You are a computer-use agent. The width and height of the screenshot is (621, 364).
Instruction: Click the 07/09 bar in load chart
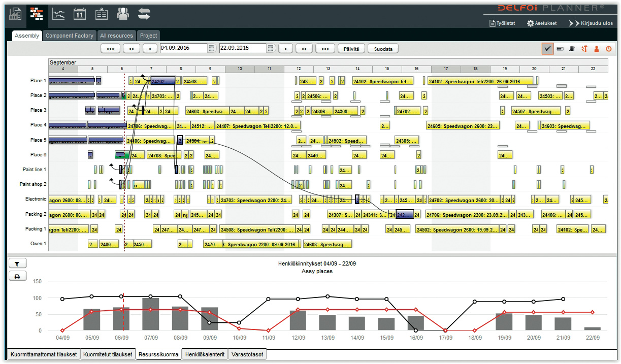pos(151,314)
